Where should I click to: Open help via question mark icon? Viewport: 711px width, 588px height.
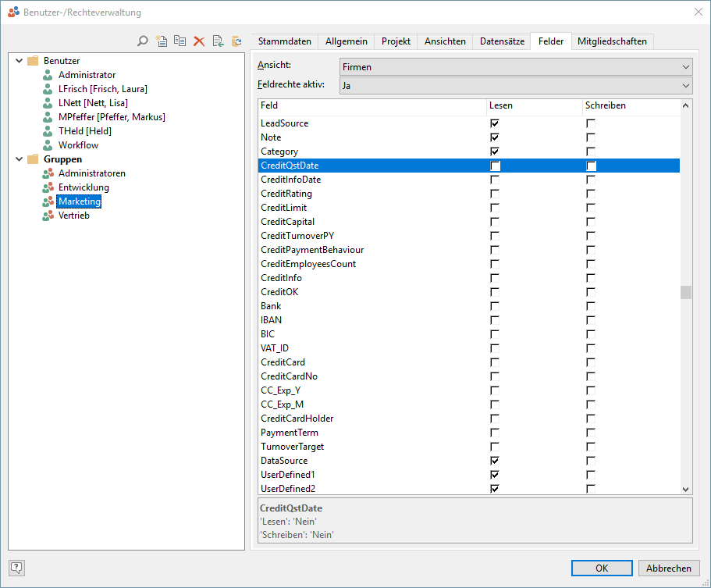pos(16,568)
